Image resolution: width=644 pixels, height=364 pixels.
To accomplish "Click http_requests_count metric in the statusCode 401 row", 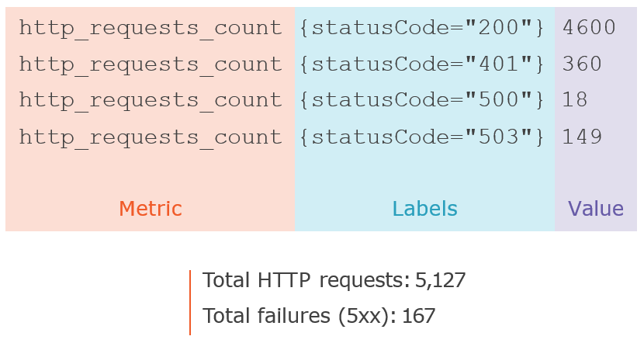I will click(x=151, y=64).
